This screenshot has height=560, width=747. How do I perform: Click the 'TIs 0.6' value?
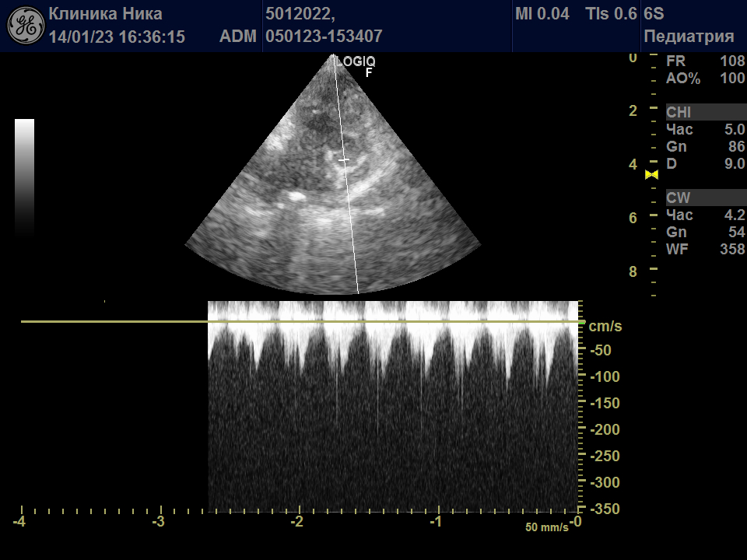pyautogui.click(x=612, y=14)
